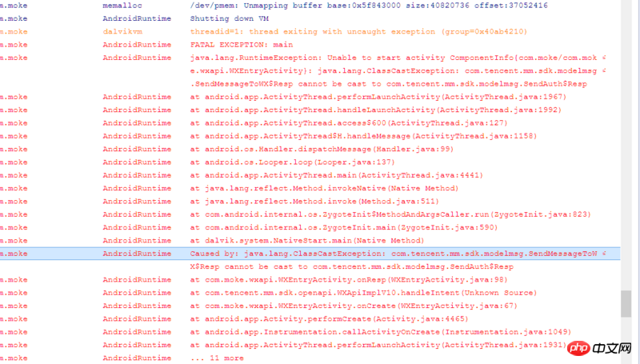
Task: Select the highlighted 'Caused by: java.lang.ClassCastException' line
Action: click(x=310, y=254)
